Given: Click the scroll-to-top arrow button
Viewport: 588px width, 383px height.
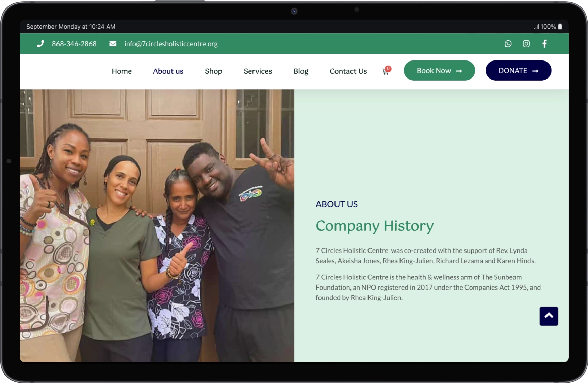Looking at the screenshot, I should click(549, 316).
